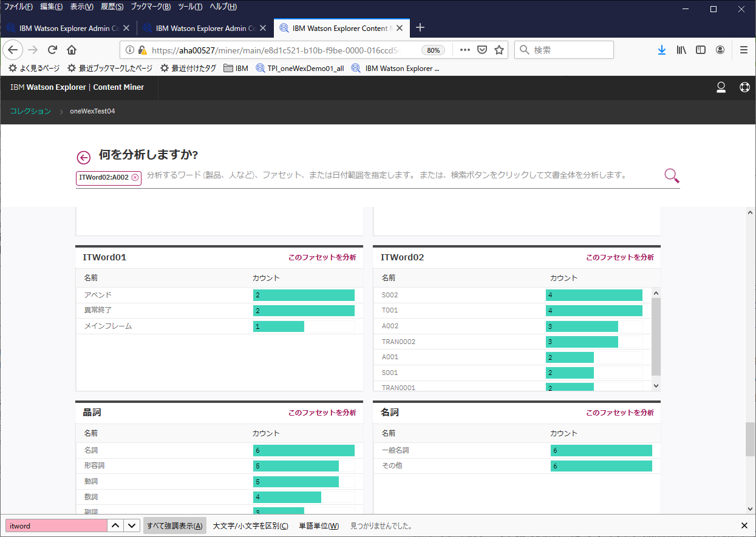The height and width of the screenshot is (537, 756).
Task: Click the Firefox forward button
Action: pyautogui.click(x=33, y=50)
